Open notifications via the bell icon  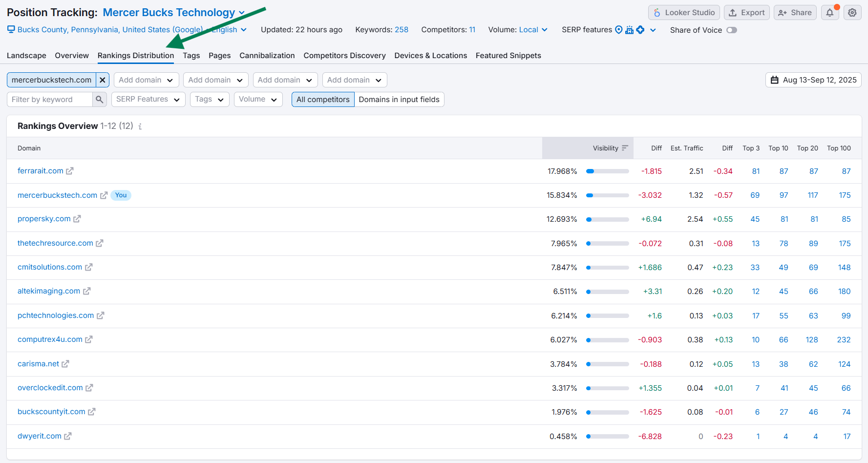(830, 12)
